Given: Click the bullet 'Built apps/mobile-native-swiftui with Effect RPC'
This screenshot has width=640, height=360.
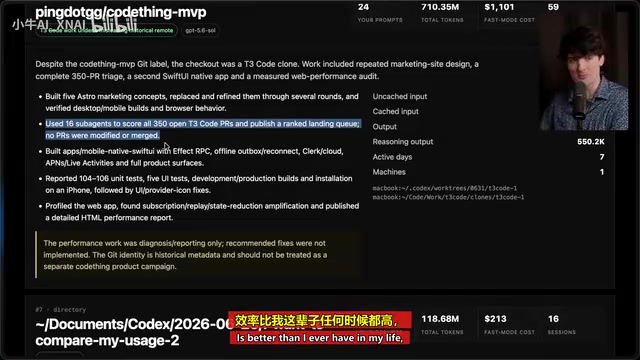Looking at the screenshot, I should coord(194,157).
